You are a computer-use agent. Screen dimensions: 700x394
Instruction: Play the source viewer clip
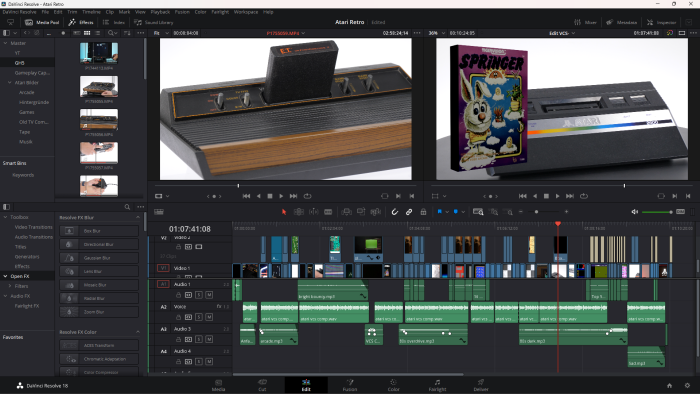click(281, 196)
